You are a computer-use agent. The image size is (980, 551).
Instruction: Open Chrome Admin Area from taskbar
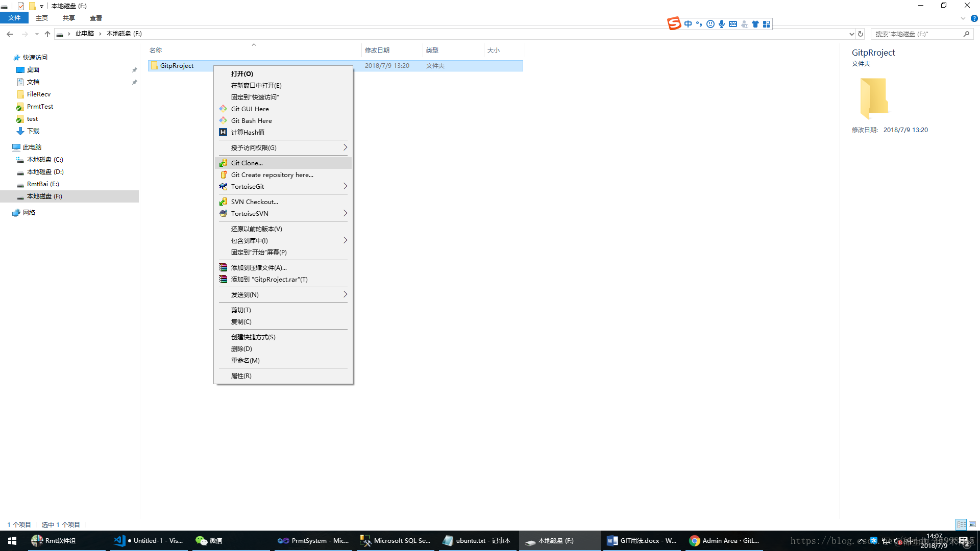(x=724, y=540)
